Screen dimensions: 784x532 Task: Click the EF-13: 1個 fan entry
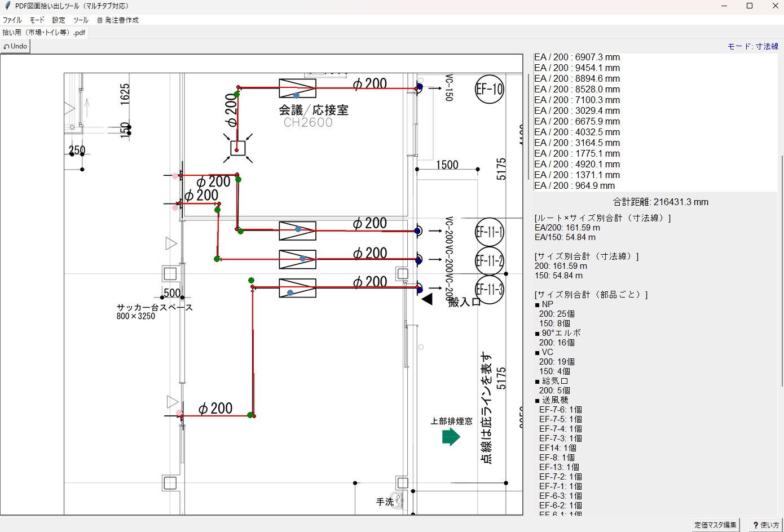tap(559, 467)
